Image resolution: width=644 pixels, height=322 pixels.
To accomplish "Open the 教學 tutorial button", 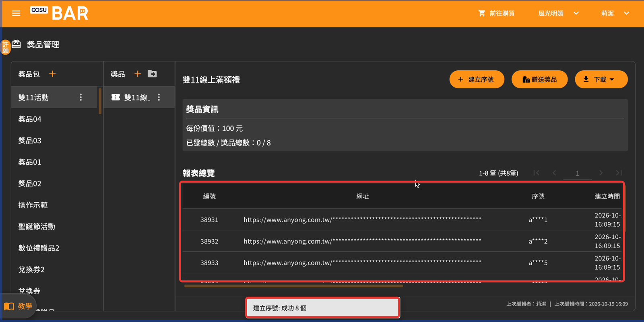I will pyautogui.click(x=19, y=306).
